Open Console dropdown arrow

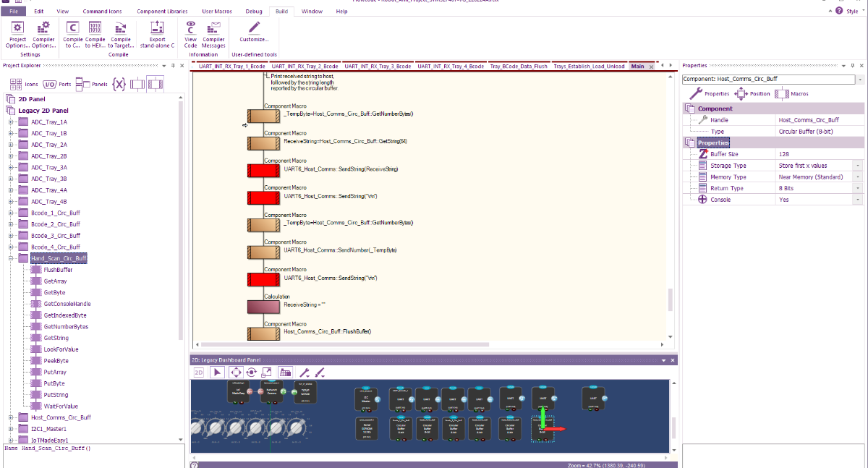click(x=859, y=200)
